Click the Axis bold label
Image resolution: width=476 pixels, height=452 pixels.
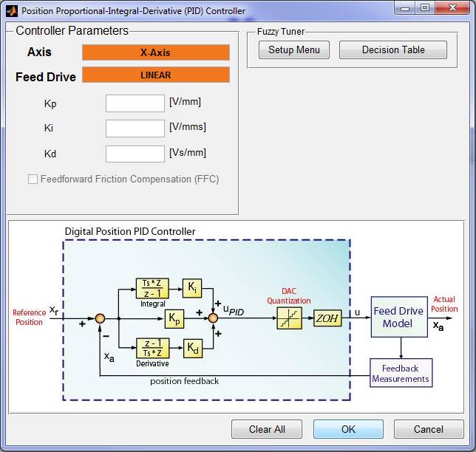click(x=39, y=52)
